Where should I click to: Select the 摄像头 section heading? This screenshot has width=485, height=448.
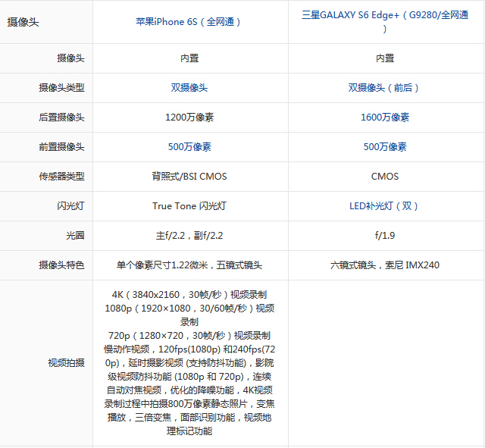pos(23,22)
